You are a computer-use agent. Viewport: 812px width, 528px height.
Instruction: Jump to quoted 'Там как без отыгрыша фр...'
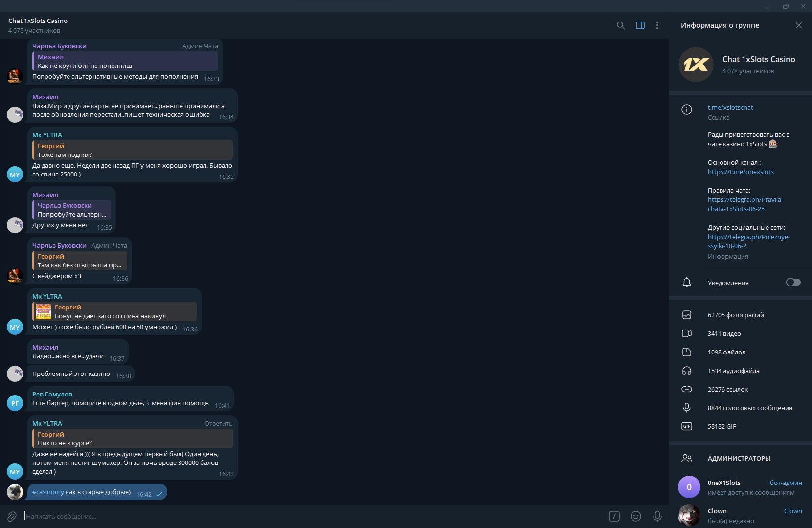tap(80, 261)
